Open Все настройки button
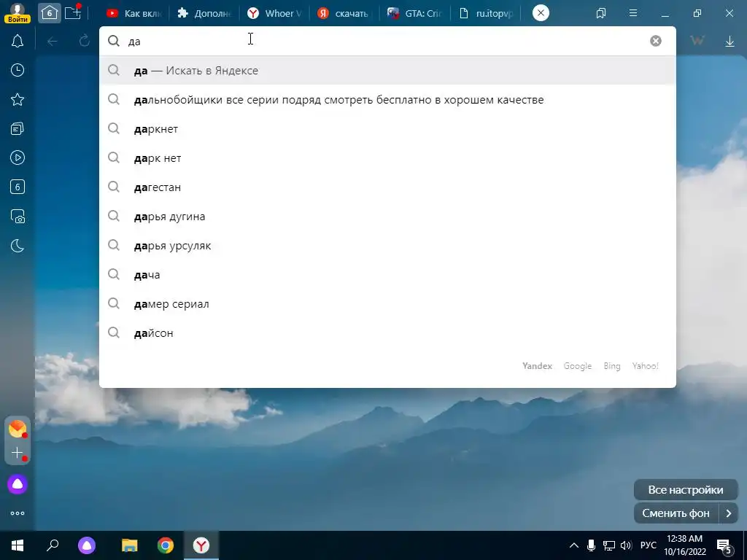The width and height of the screenshot is (747, 560). coord(686,489)
